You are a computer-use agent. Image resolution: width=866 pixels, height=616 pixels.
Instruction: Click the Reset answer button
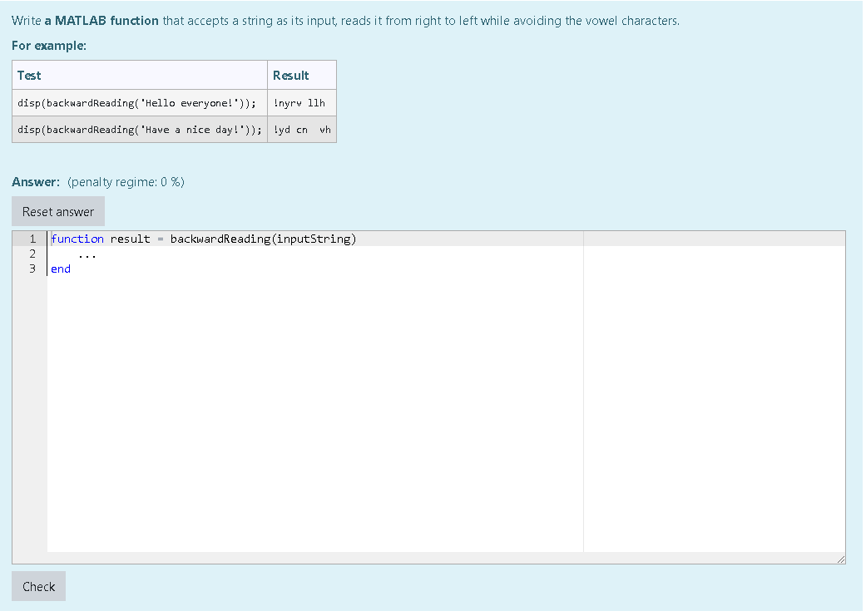57,210
